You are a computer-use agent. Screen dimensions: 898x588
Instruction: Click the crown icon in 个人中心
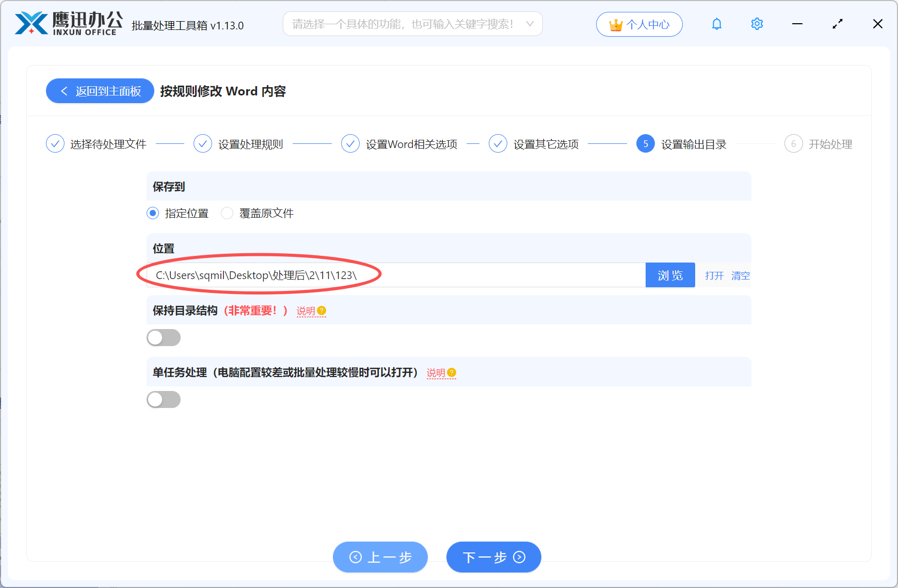(x=616, y=24)
